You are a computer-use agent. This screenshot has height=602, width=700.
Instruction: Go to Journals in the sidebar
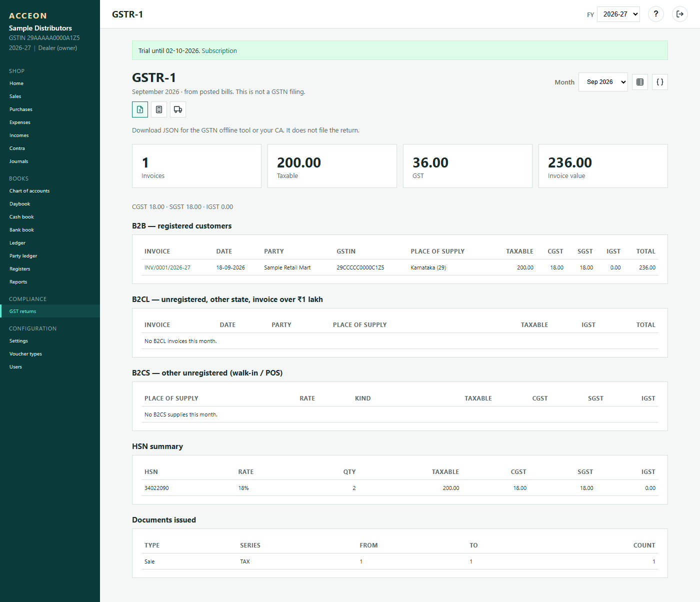50,161
